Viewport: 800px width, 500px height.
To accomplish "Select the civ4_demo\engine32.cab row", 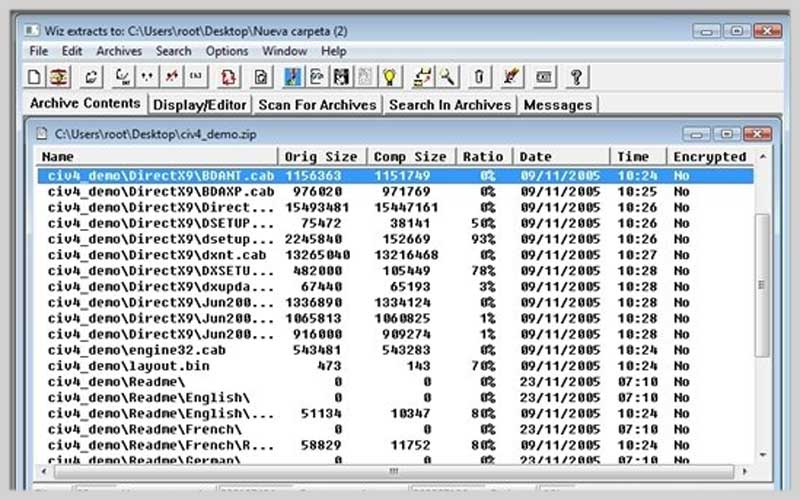I will pyautogui.click(x=395, y=351).
